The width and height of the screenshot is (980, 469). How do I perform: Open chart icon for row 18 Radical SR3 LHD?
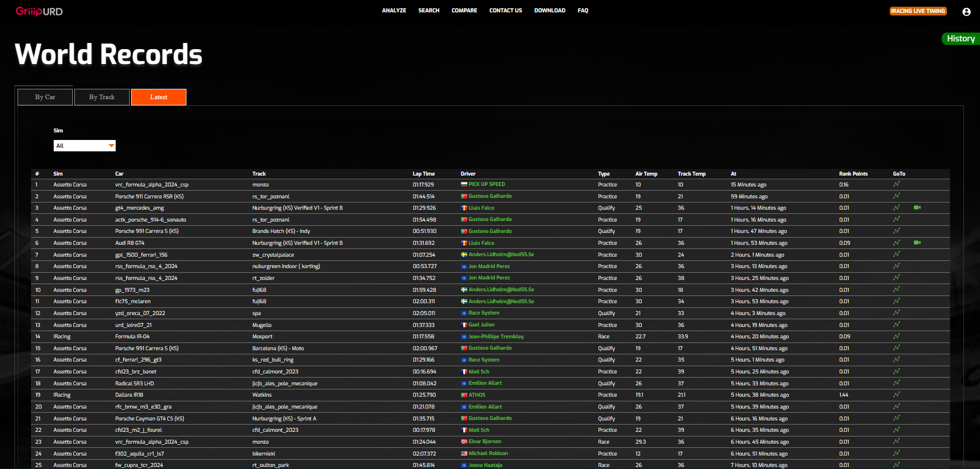coord(896,383)
